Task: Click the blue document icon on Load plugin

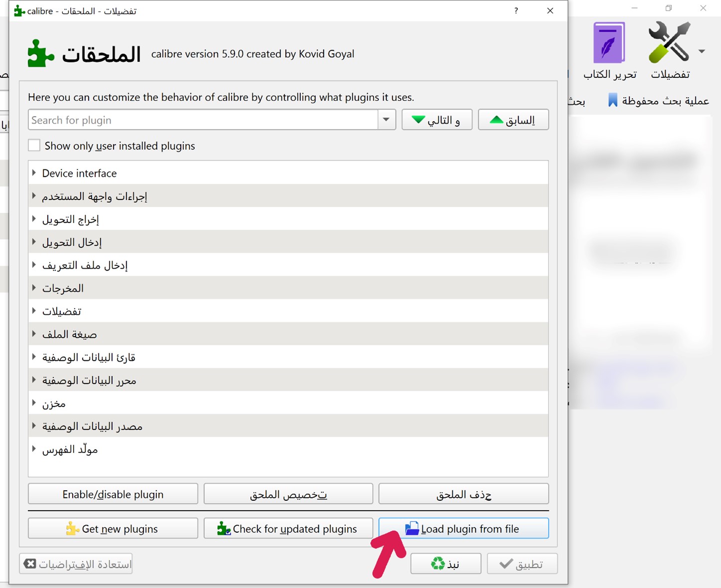Action: pos(412,528)
